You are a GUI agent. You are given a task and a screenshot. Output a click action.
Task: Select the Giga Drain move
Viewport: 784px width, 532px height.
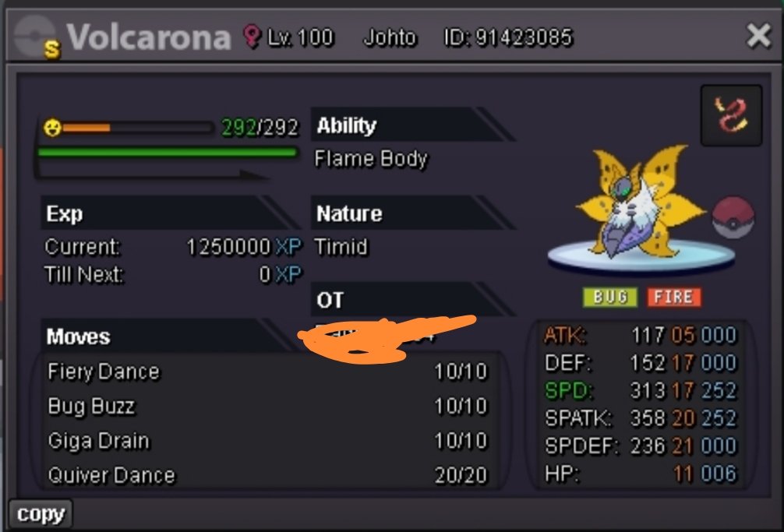pyautogui.click(x=267, y=441)
